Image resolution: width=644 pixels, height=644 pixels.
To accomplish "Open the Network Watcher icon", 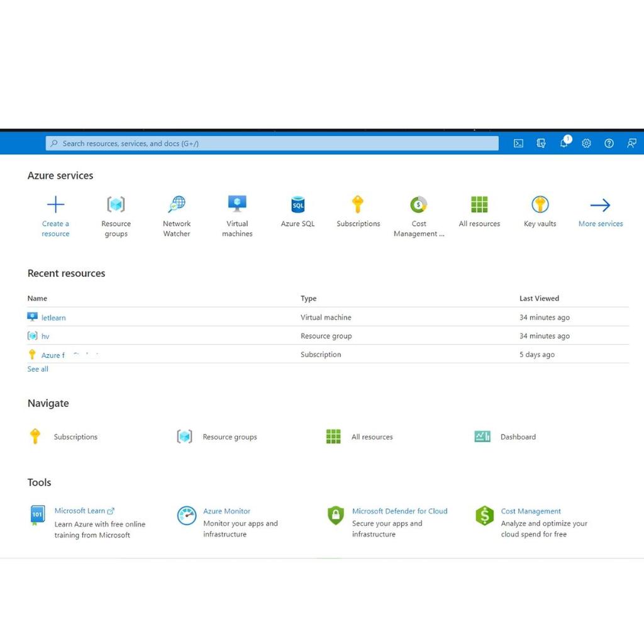I will (x=177, y=204).
